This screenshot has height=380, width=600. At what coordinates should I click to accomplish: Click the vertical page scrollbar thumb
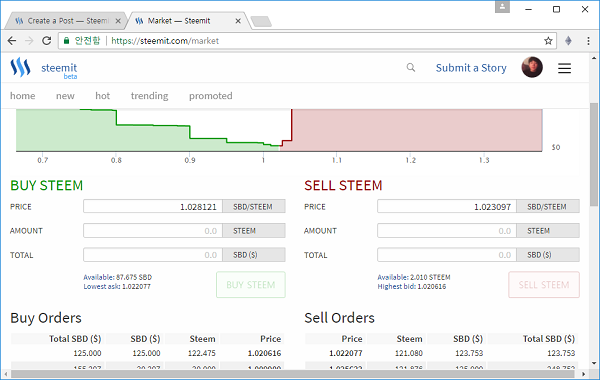pyautogui.click(x=594, y=155)
